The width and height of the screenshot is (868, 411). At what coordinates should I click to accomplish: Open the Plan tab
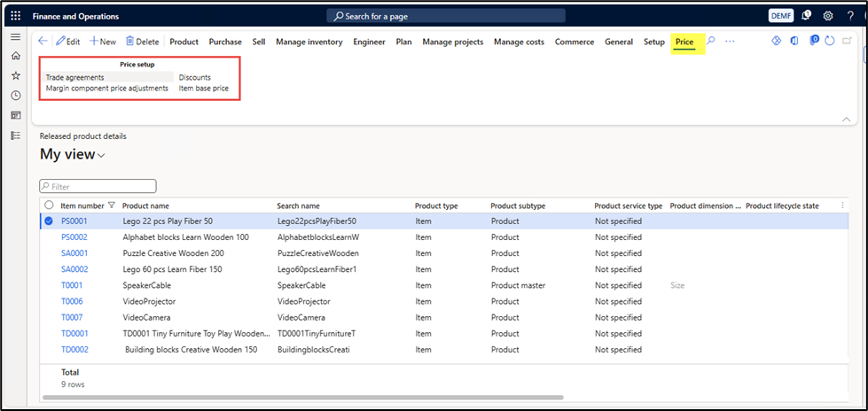(x=403, y=42)
